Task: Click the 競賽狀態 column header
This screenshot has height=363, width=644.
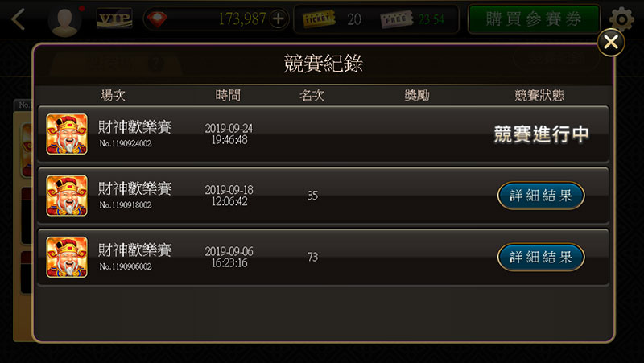Action: coord(539,95)
